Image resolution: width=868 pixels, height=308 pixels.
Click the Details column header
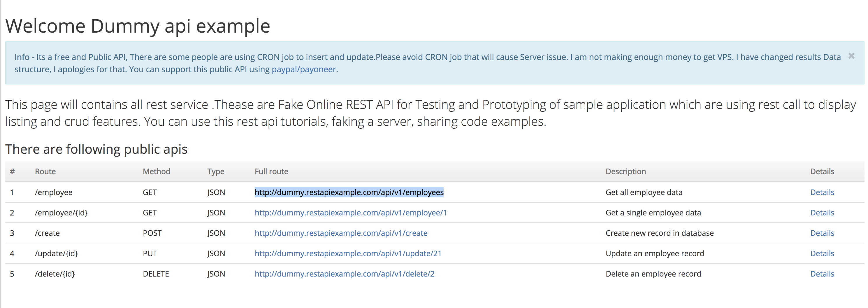coord(822,171)
